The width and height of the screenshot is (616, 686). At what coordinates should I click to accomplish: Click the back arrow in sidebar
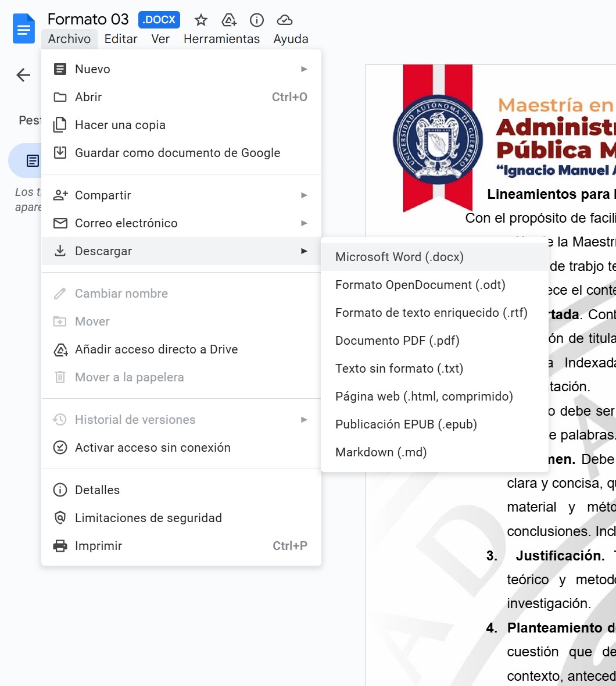coord(24,75)
